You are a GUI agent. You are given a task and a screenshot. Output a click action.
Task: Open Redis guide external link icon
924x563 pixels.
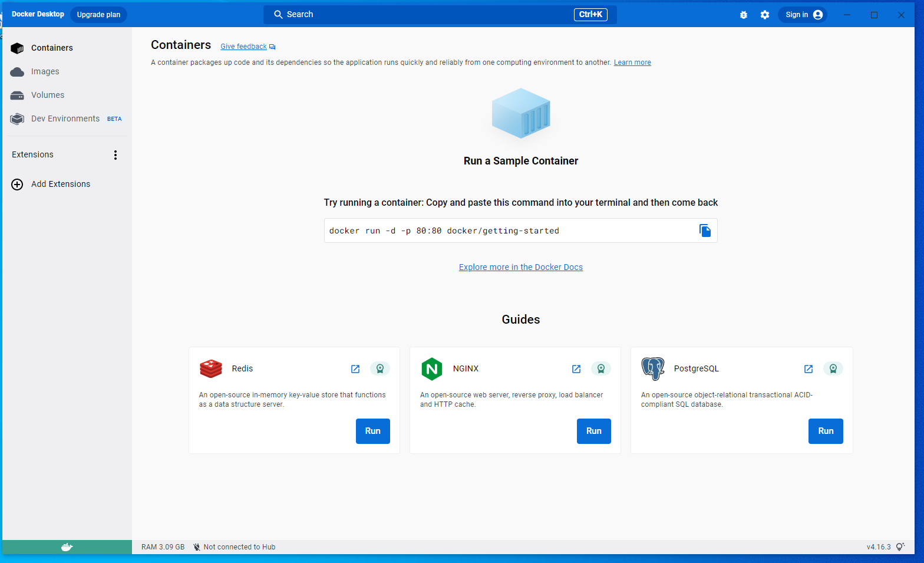tap(355, 369)
